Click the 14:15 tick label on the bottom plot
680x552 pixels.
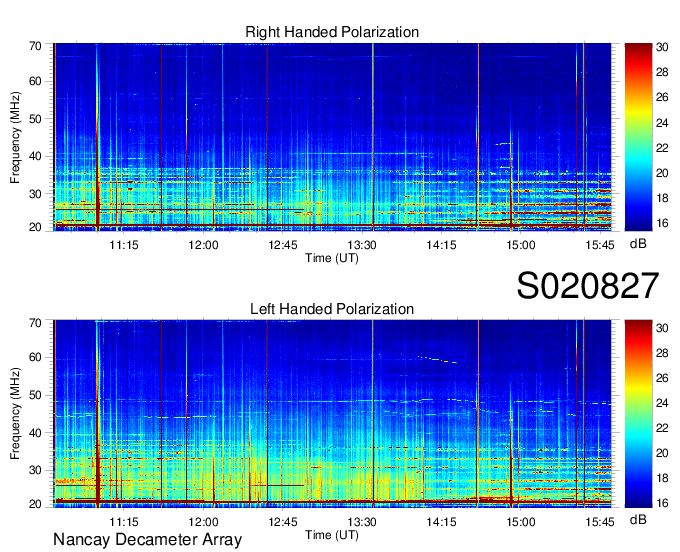click(x=441, y=522)
